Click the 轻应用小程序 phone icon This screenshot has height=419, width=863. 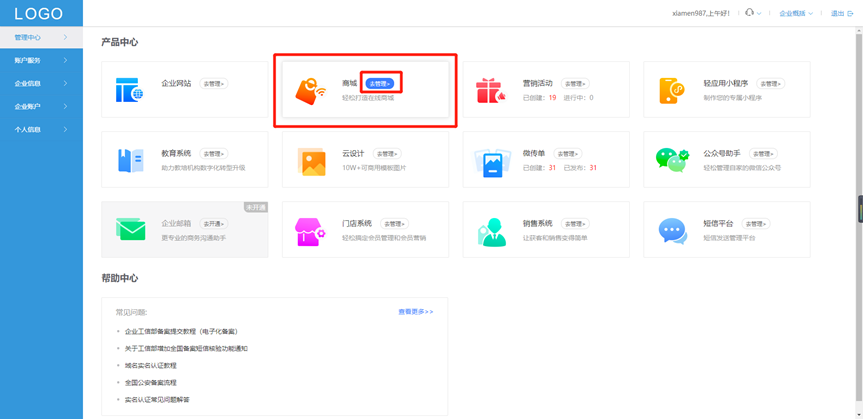point(672,90)
